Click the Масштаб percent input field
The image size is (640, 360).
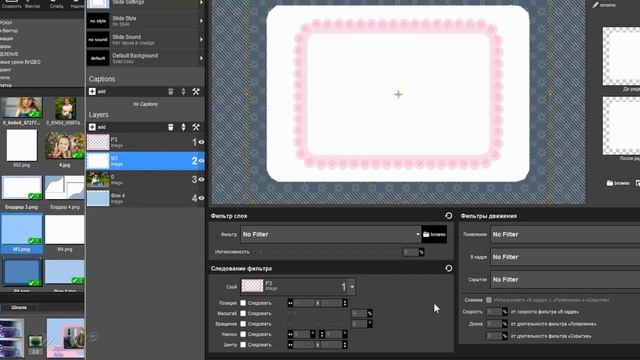(359, 313)
